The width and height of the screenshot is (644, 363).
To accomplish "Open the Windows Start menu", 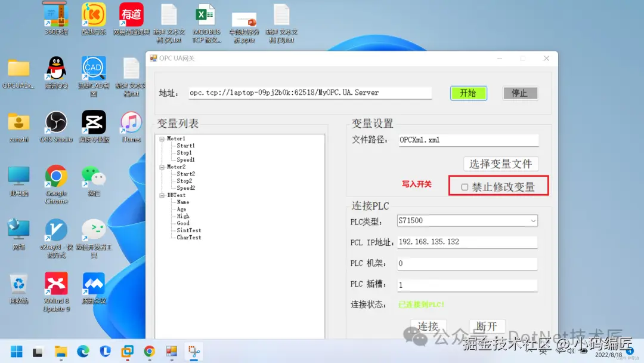I will point(17,352).
